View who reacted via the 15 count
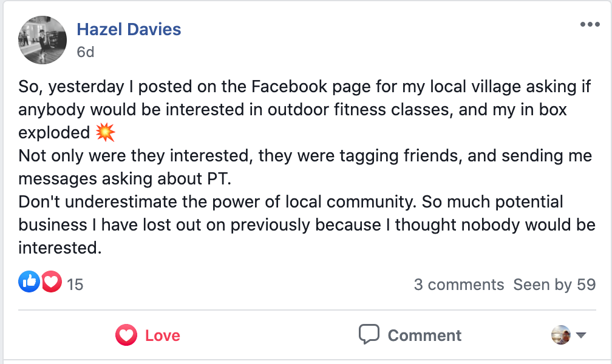 (x=75, y=284)
